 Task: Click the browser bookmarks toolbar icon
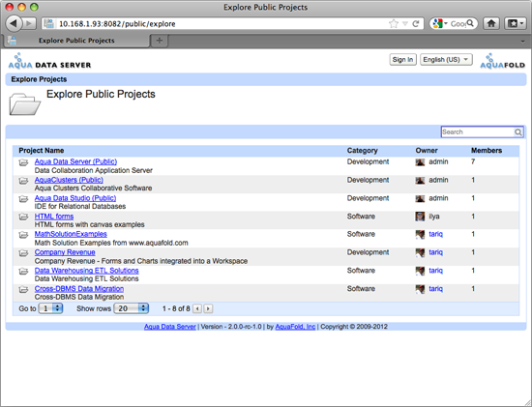[x=515, y=23]
